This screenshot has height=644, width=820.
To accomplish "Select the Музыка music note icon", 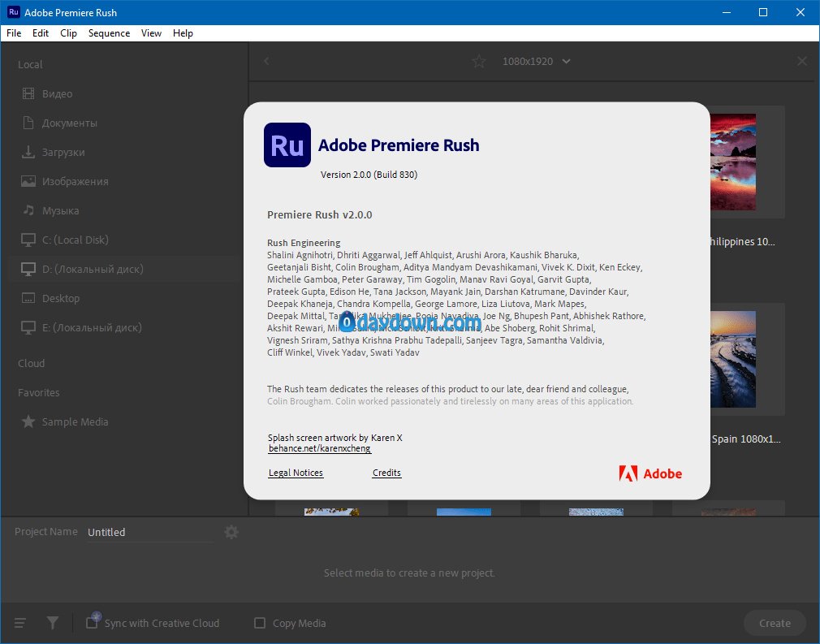I will [x=28, y=210].
